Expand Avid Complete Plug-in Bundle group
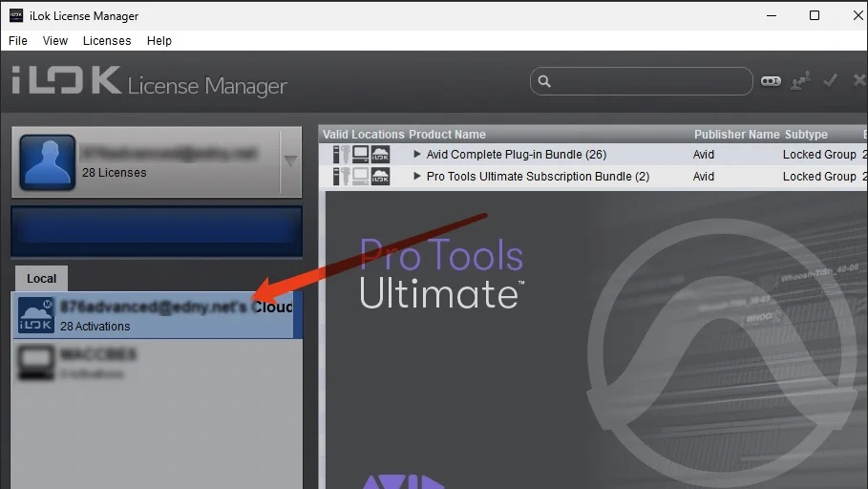Image resolution: width=868 pixels, height=489 pixels. point(417,155)
